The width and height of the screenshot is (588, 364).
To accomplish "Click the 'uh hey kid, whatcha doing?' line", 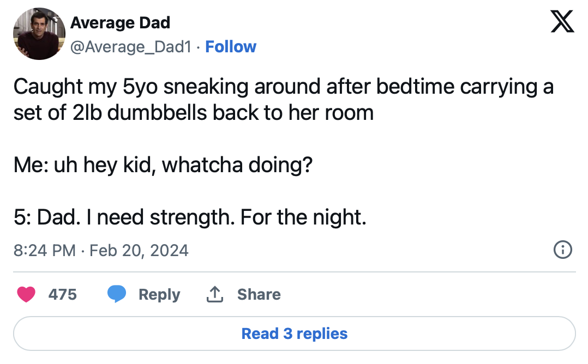I will click(x=183, y=165).
